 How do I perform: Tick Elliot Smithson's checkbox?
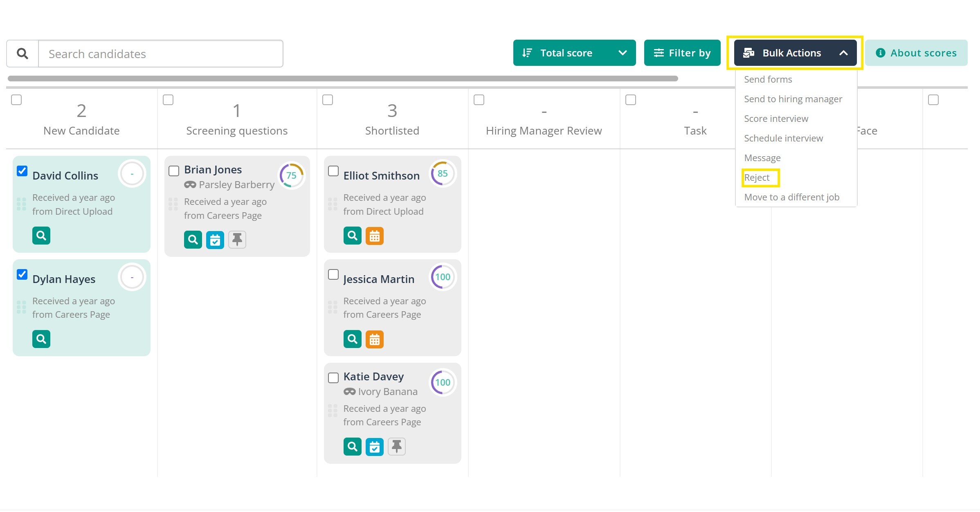333,171
